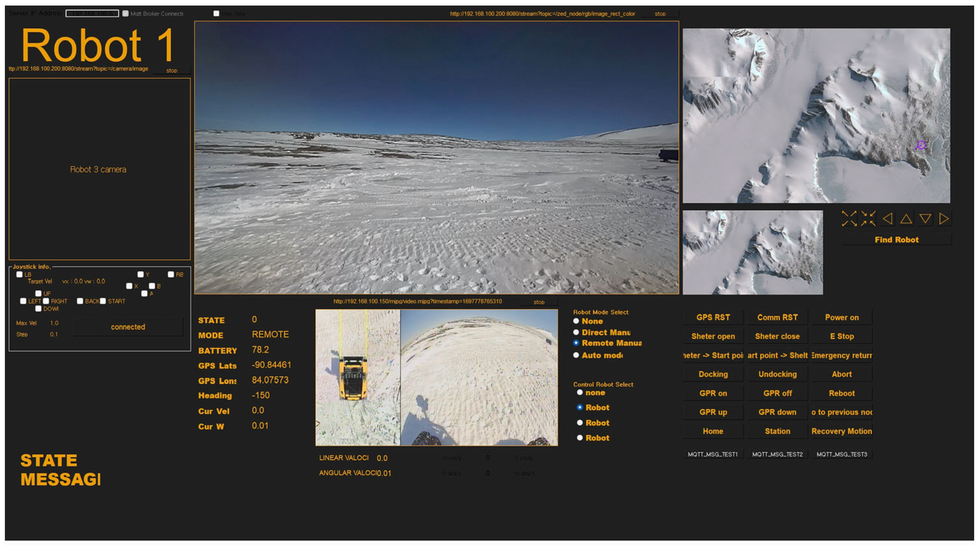Image resolution: width=980 pixels, height=546 pixels.
Task: Click the GPR on button
Action: point(713,393)
